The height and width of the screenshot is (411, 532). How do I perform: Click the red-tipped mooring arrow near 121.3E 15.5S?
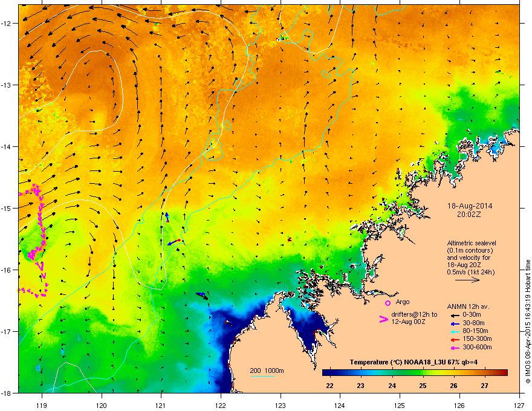[175, 242]
